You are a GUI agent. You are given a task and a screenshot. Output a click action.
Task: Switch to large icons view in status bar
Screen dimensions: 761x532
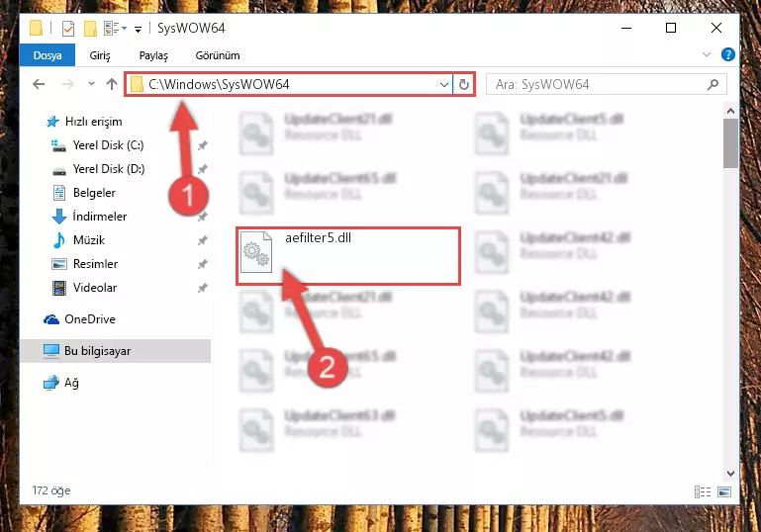tap(724, 491)
